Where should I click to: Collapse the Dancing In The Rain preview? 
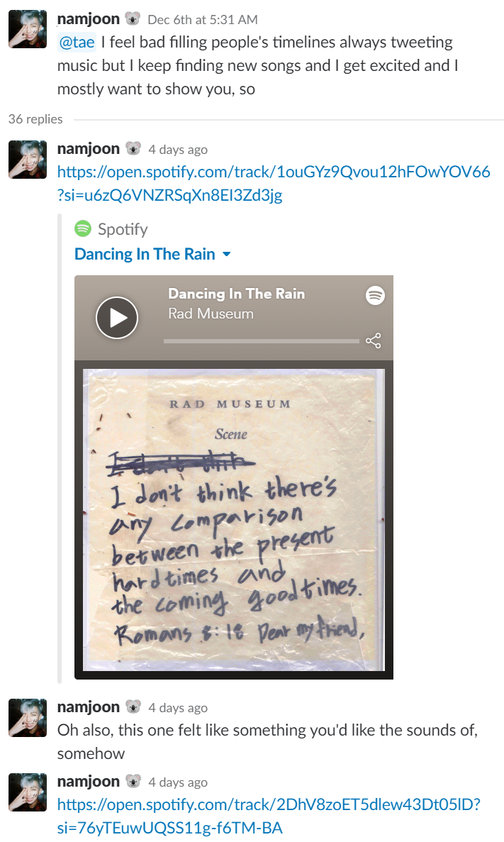(x=227, y=254)
